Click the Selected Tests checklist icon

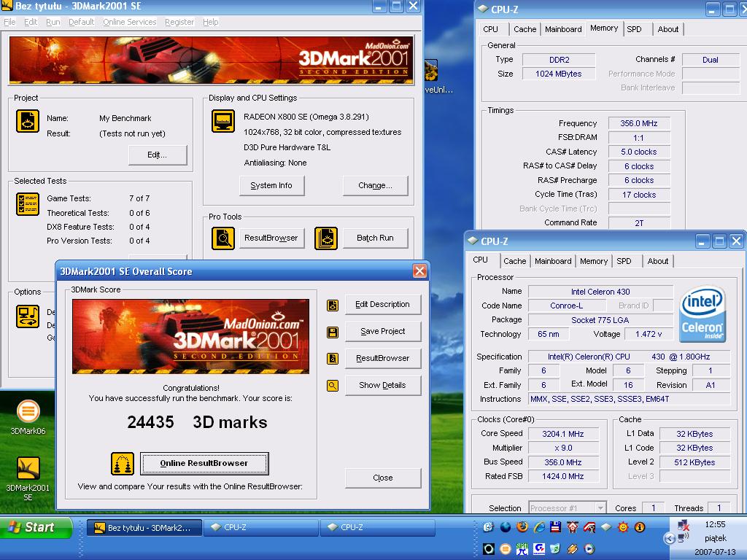pyautogui.click(x=28, y=204)
